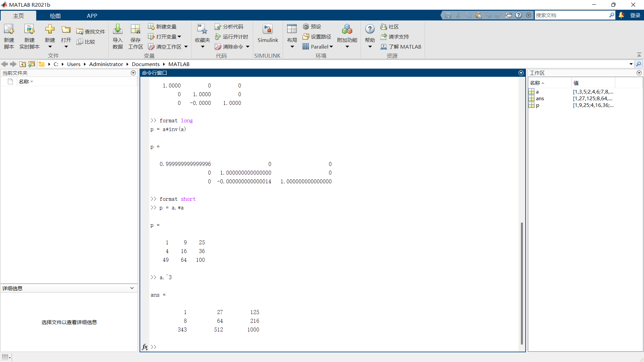This screenshot has width=644, height=362.
Task: Click the search magnifier in address bar
Action: (x=639, y=64)
